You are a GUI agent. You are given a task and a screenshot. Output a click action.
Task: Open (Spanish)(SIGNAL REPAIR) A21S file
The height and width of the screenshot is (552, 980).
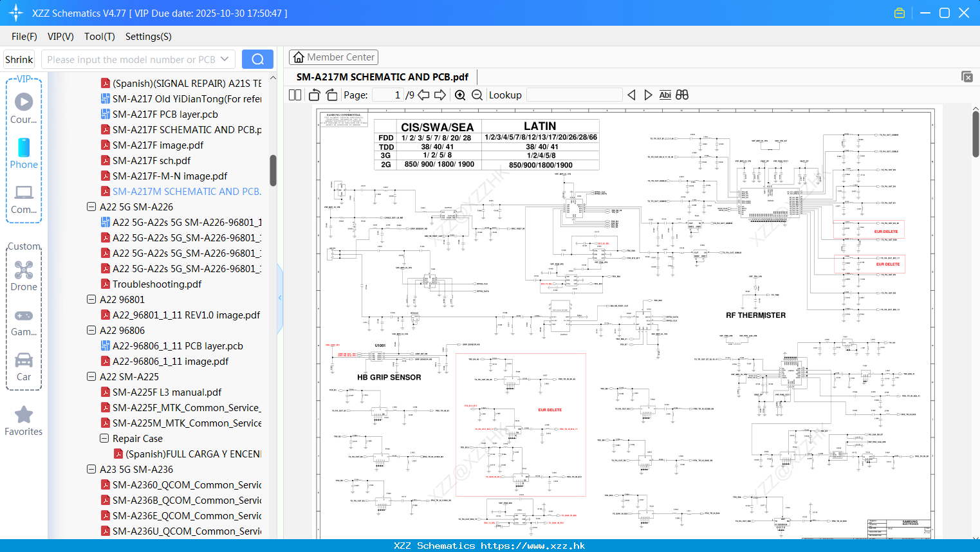pyautogui.click(x=181, y=84)
